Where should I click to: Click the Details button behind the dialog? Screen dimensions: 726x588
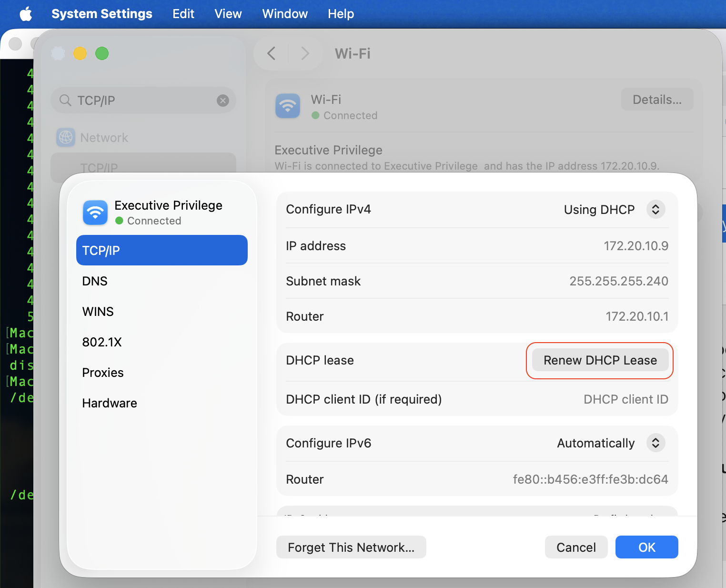tap(657, 100)
